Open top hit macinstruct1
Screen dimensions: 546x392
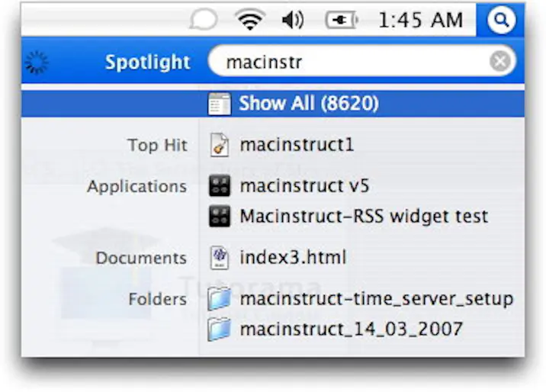point(297,145)
